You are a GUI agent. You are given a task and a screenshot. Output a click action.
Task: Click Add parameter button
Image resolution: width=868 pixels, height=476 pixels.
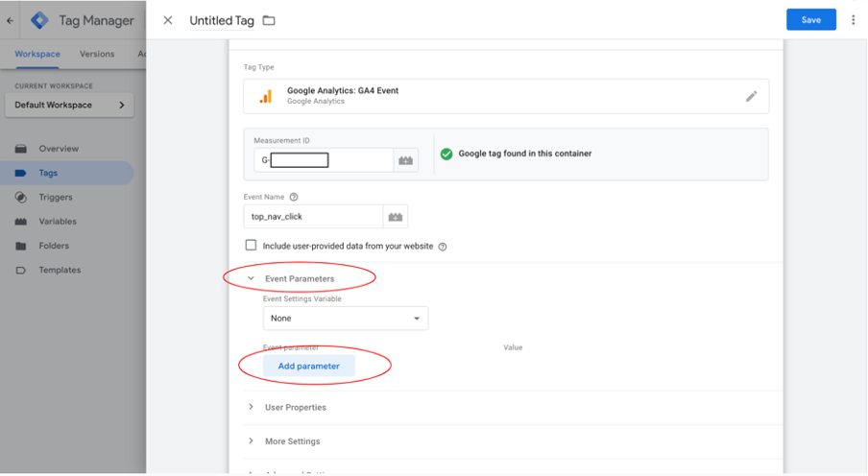point(309,366)
